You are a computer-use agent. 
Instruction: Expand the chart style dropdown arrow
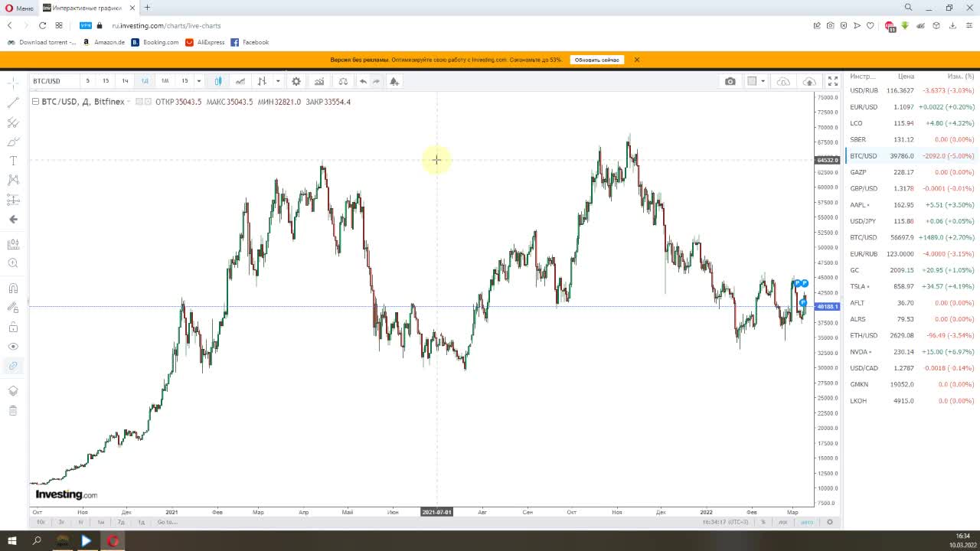coord(278,81)
